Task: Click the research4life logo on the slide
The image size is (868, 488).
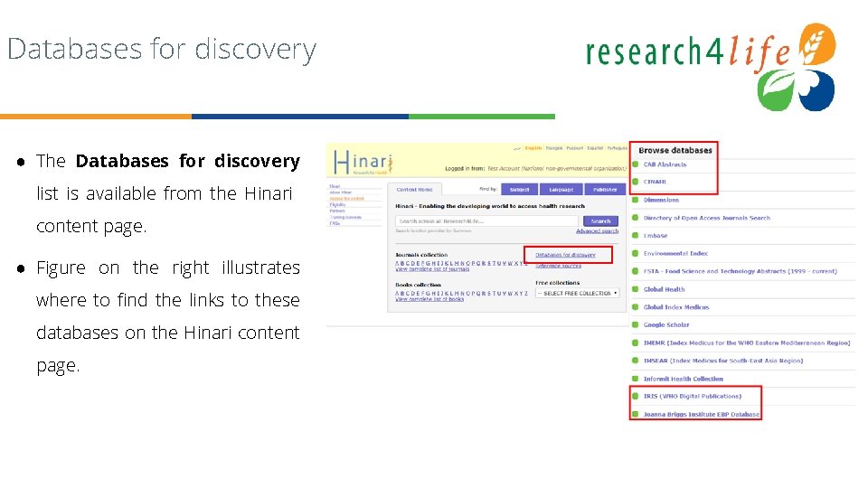Action: point(711,66)
